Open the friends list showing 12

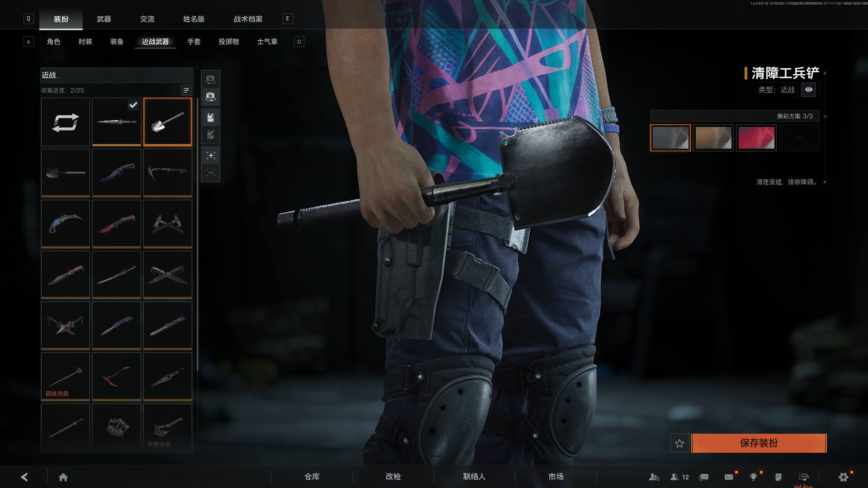679,477
